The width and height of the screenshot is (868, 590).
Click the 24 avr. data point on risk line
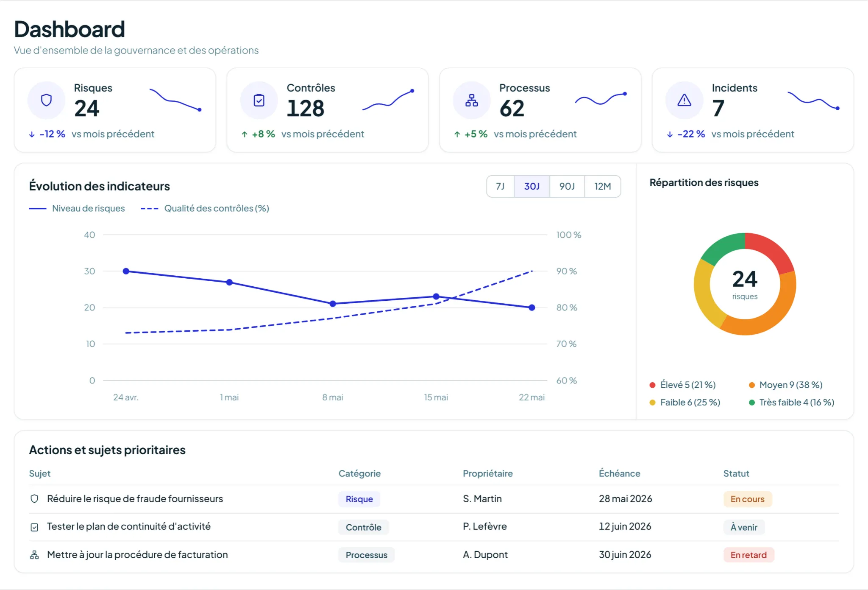coord(126,271)
